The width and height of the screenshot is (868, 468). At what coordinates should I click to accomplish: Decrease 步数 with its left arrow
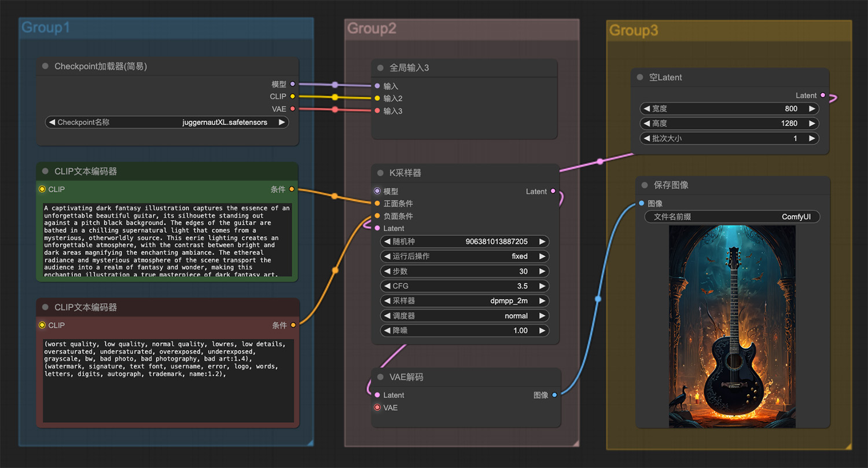click(387, 271)
